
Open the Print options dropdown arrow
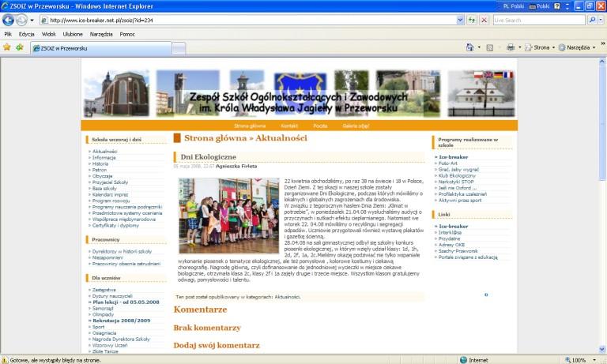point(519,47)
